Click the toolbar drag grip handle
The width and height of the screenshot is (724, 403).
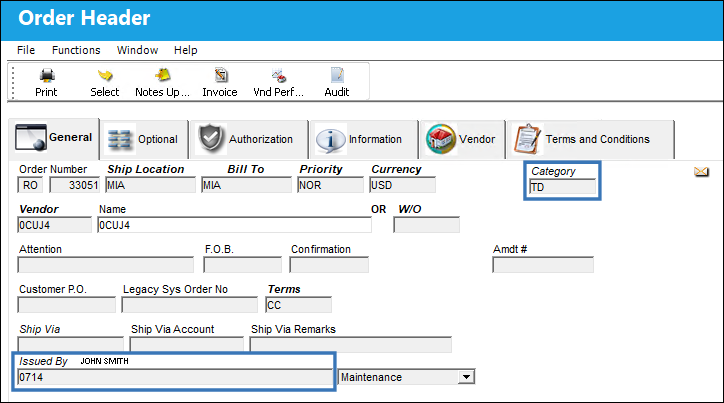13,82
